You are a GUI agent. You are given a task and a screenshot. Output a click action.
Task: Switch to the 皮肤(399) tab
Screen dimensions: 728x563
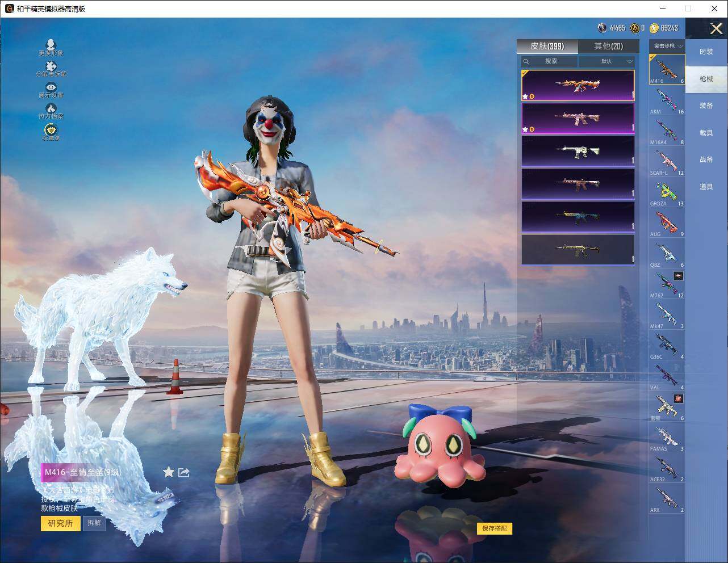coord(547,46)
